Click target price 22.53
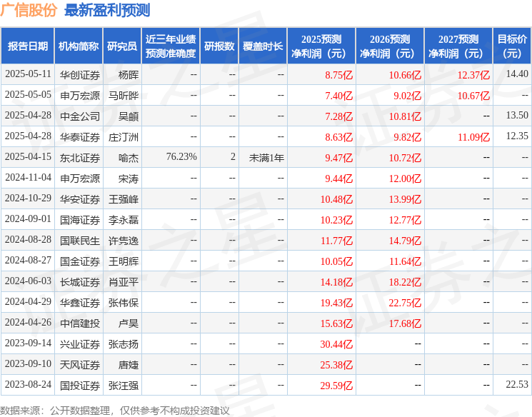The height and width of the screenshot is (417, 532). pos(517,384)
